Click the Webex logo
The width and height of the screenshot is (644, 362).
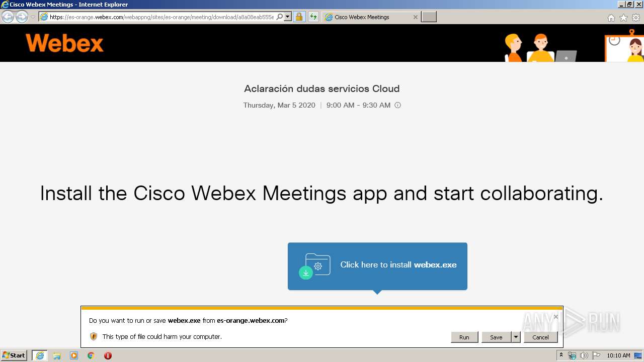(x=64, y=43)
